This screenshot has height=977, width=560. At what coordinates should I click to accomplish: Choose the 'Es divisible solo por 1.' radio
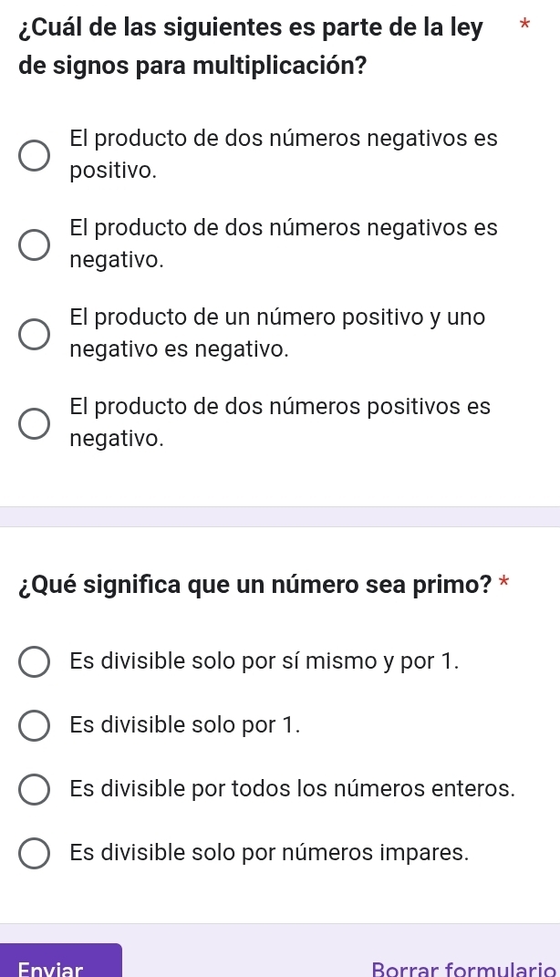tap(35, 725)
